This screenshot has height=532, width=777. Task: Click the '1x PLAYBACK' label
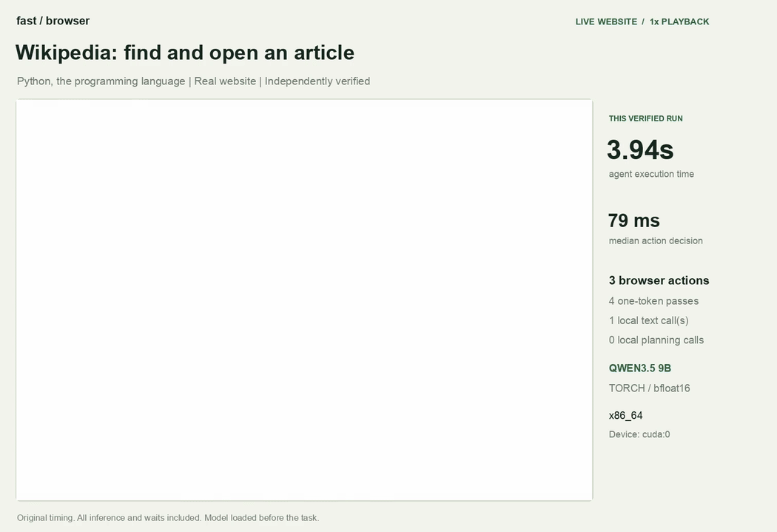click(679, 21)
